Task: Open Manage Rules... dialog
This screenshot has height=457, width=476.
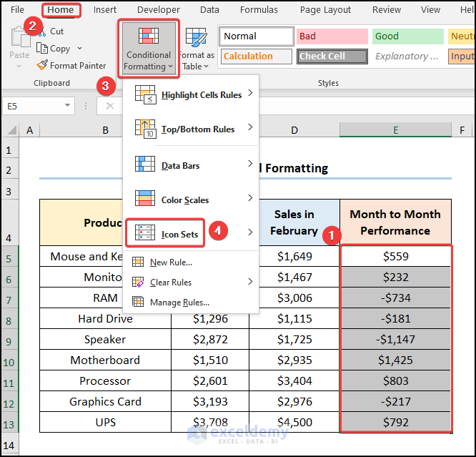Action: click(x=179, y=303)
